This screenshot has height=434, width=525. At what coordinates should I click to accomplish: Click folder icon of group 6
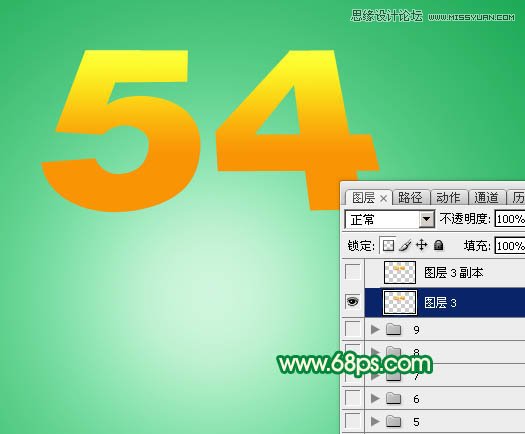(x=393, y=399)
